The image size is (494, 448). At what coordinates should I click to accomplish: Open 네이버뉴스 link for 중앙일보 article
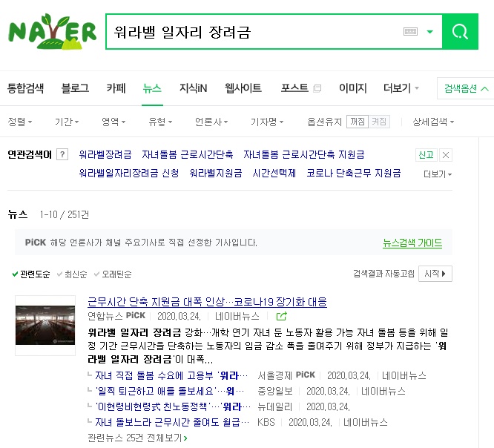[x=383, y=392]
